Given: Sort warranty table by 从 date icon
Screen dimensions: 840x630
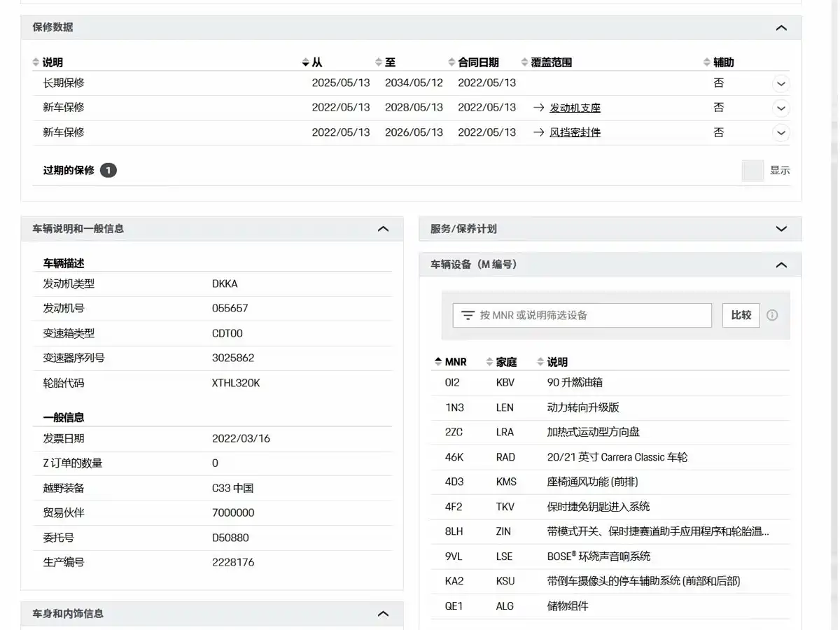Looking at the screenshot, I should tap(305, 62).
